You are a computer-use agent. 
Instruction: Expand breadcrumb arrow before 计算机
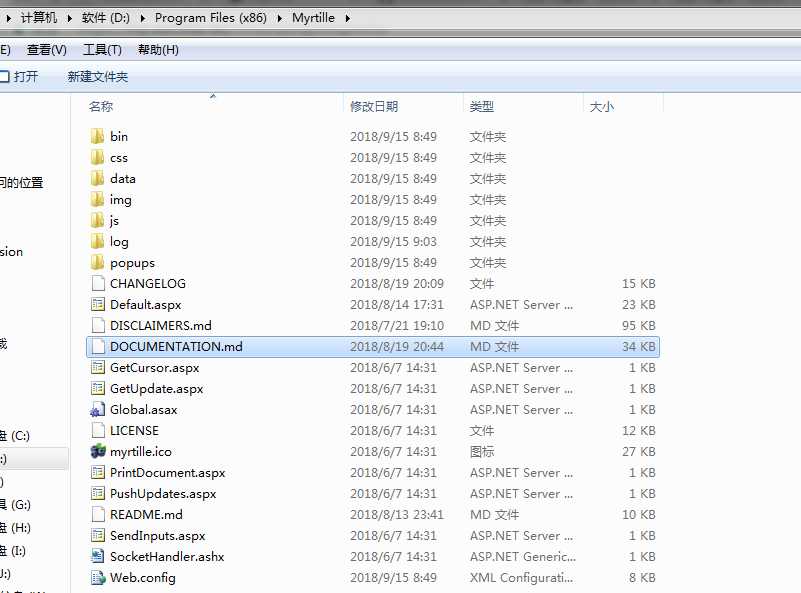click(x=9, y=18)
